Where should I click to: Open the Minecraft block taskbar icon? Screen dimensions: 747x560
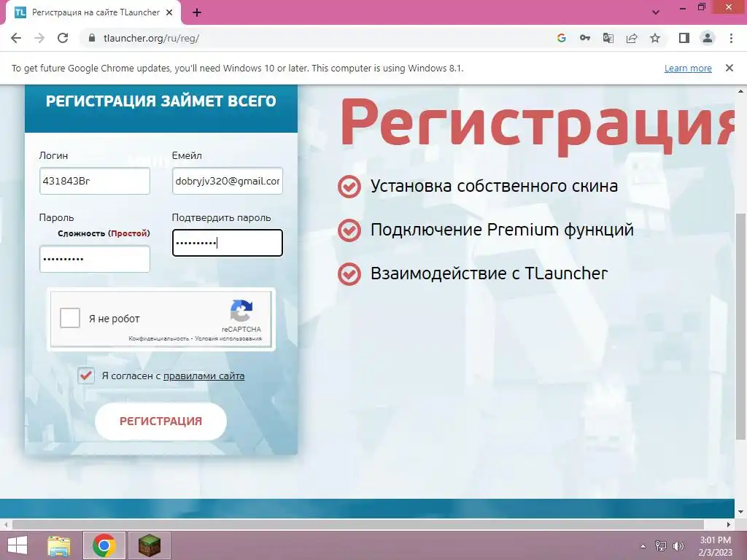pyautogui.click(x=150, y=545)
